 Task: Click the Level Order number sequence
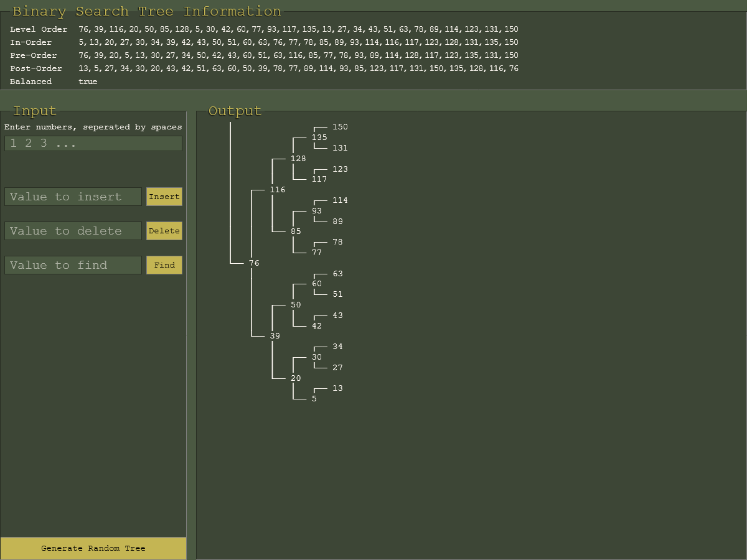pos(298,29)
